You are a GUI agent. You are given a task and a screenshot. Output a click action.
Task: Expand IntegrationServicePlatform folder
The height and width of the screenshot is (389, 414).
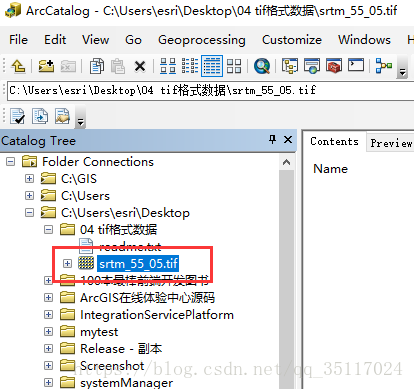coord(48,315)
